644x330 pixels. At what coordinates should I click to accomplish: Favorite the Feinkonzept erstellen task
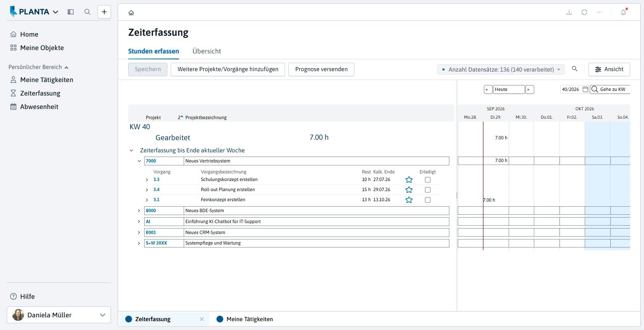coord(409,200)
